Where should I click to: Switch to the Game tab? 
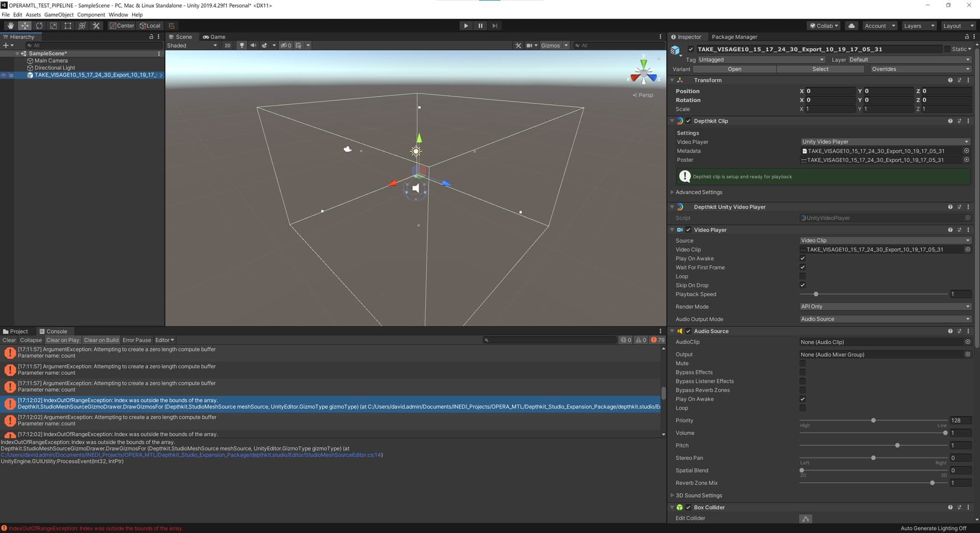point(214,37)
